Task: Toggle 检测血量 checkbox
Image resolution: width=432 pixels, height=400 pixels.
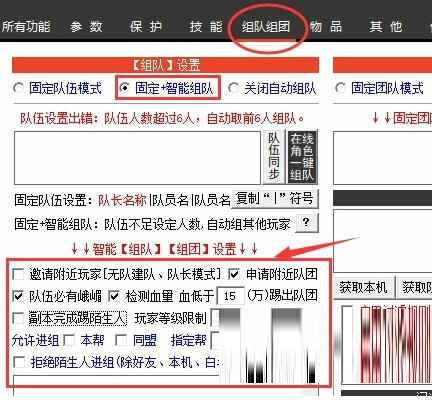Action: coord(114,296)
